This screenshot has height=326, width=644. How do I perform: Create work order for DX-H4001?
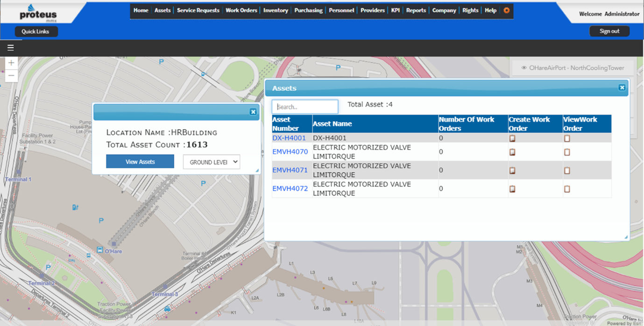click(x=512, y=138)
